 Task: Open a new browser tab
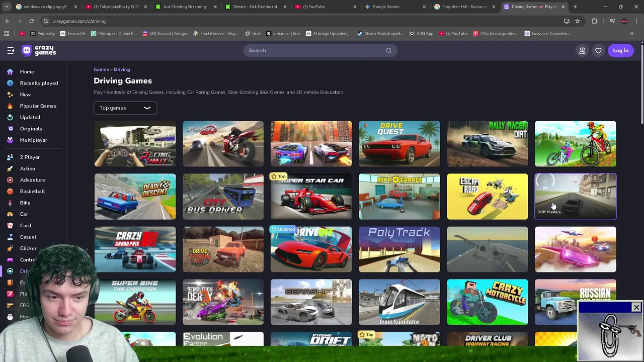(x=575, y=7)
